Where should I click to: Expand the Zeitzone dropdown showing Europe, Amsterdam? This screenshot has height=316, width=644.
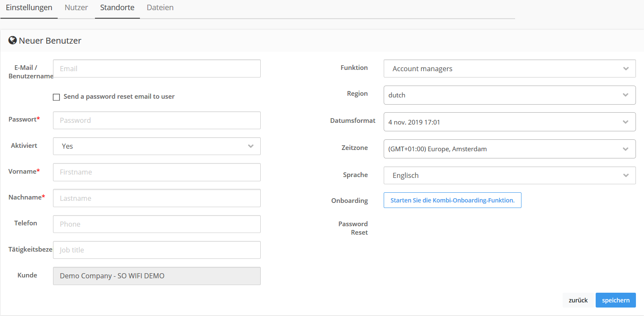[x=510, y=149]
